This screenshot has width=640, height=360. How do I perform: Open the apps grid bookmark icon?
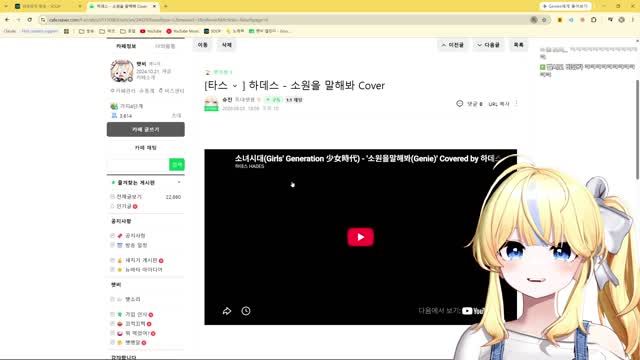[66, 31]
